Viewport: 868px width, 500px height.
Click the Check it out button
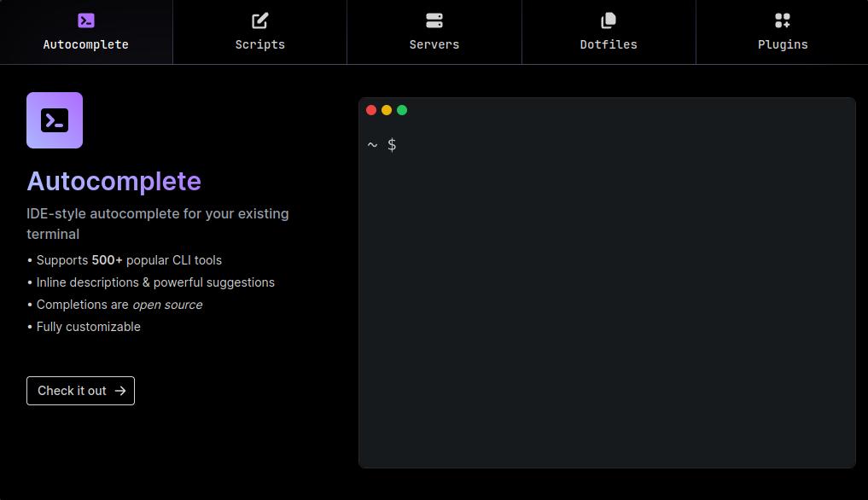(x=81, y=391)
